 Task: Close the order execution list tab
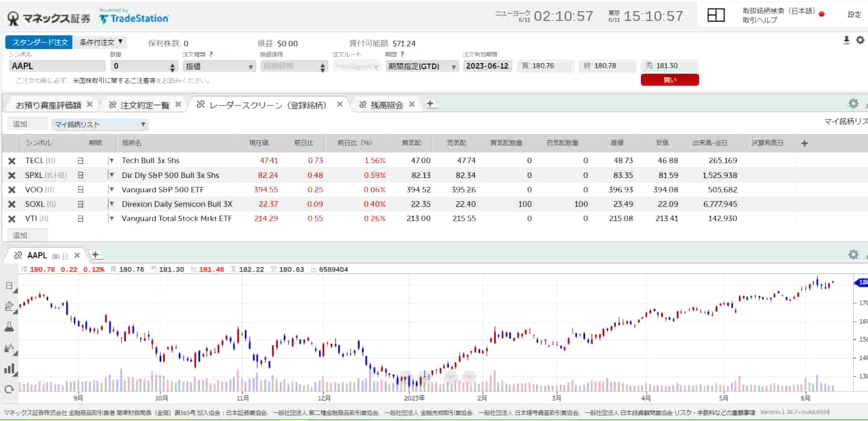(178, 104)
